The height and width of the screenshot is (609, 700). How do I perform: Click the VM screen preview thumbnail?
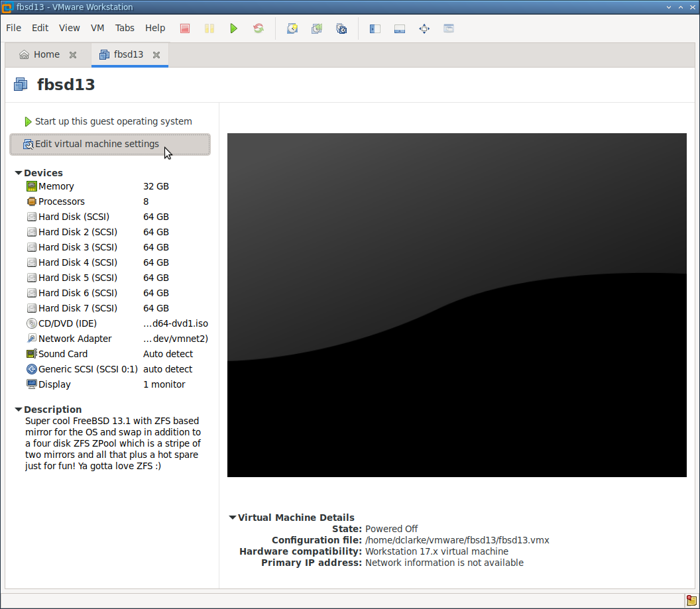point(457,305)
